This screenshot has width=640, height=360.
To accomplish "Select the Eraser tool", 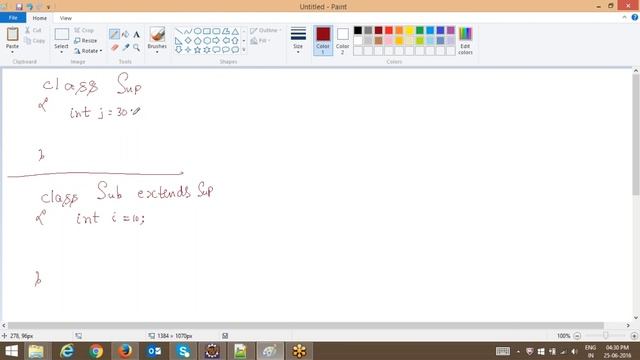I will [x=114, y=47].
